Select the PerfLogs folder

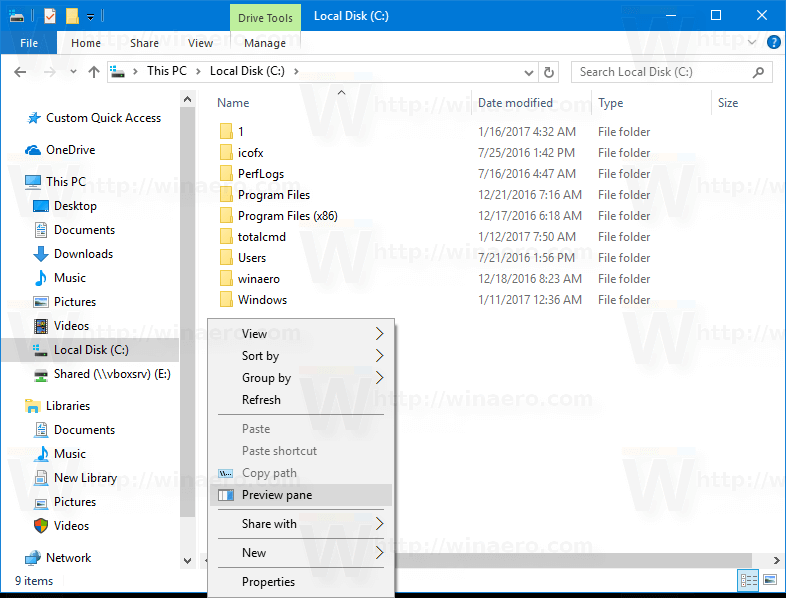coord(252,173)
